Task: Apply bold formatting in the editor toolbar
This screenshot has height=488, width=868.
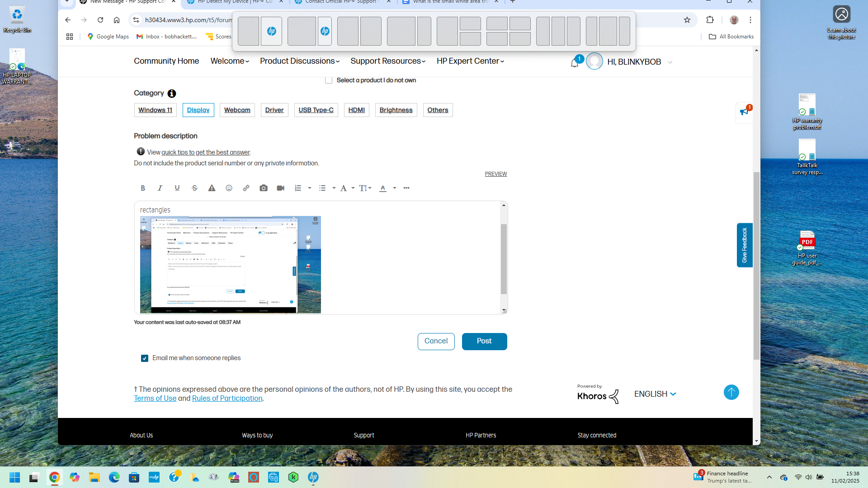Action: click(143, 188)
